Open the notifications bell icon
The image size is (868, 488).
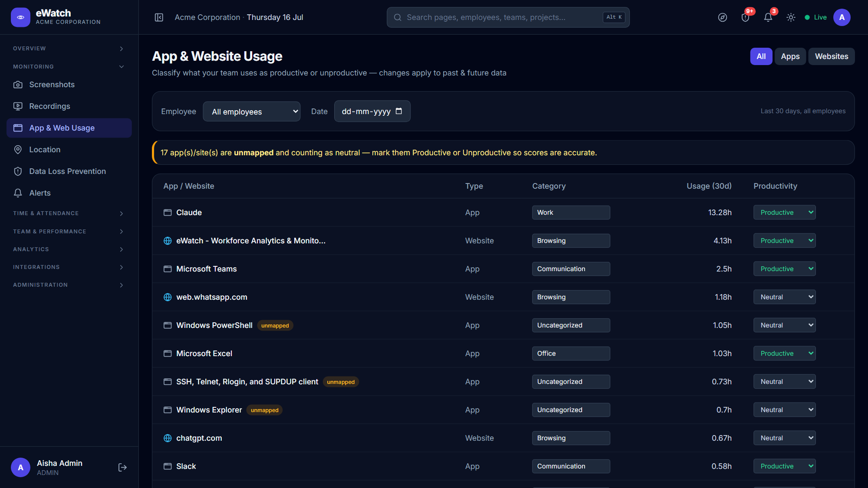[768, 17]
